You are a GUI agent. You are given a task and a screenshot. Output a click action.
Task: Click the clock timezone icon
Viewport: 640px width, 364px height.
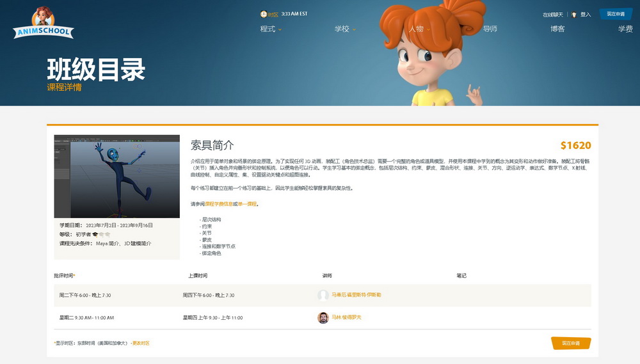[x=264, y=14]
